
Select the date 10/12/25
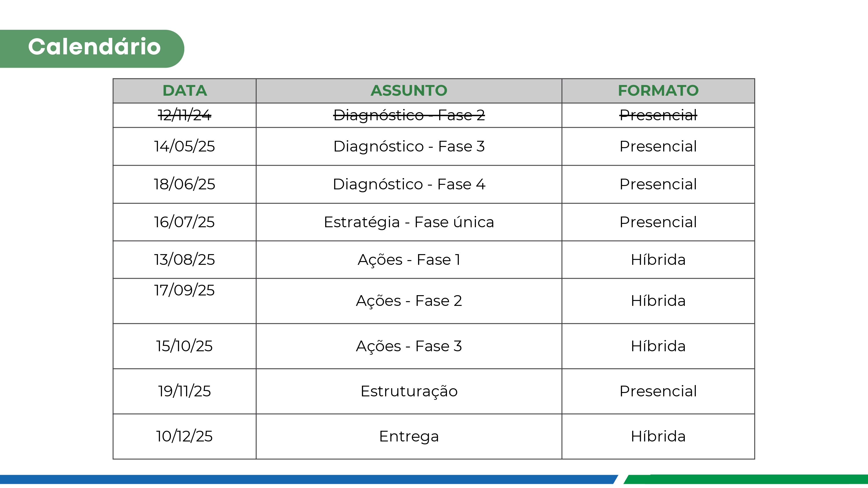[185, 437]
